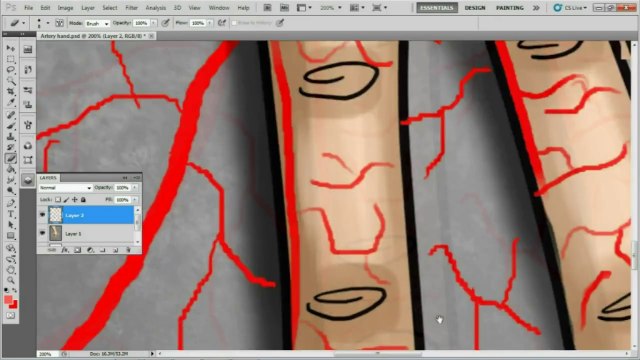Open the collapsed Layers panel icon in dock
This screenshot has width=640, height=360.
28,180
